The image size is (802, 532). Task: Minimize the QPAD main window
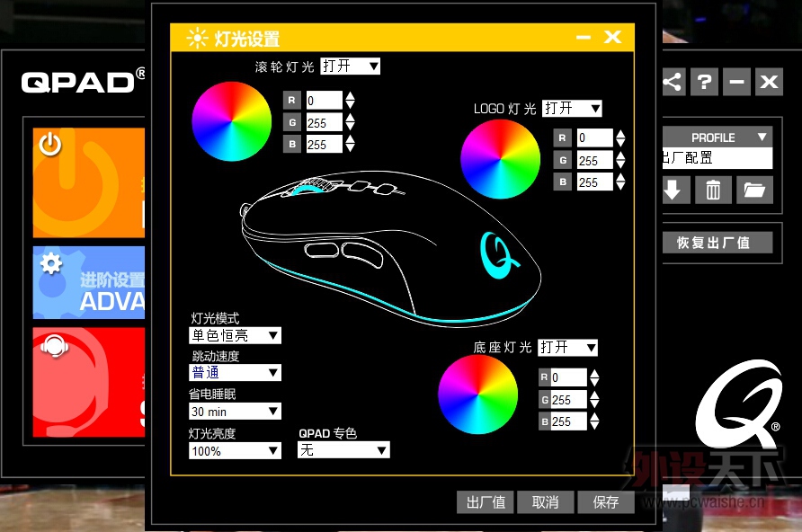pyautogui.click(x=737, y=82)
